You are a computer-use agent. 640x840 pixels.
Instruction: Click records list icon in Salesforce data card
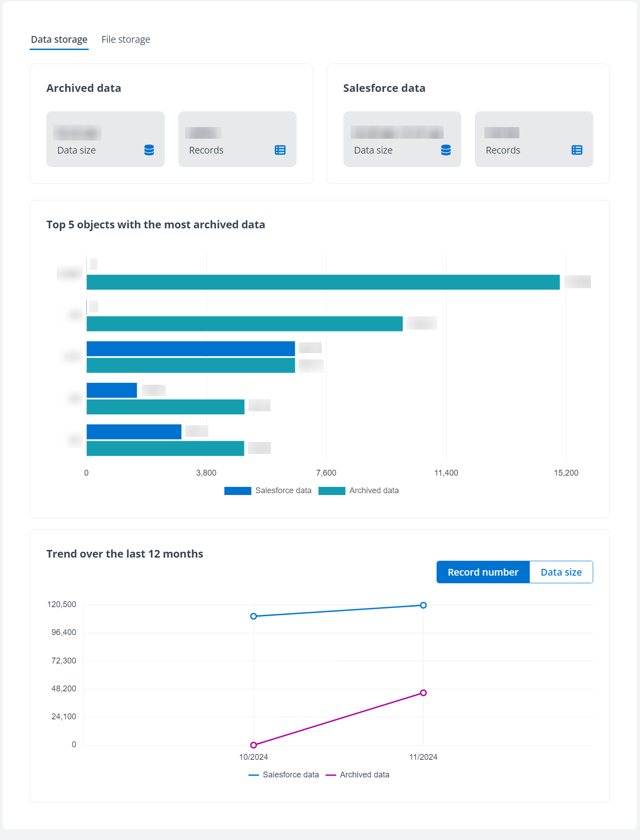[577, 150]
